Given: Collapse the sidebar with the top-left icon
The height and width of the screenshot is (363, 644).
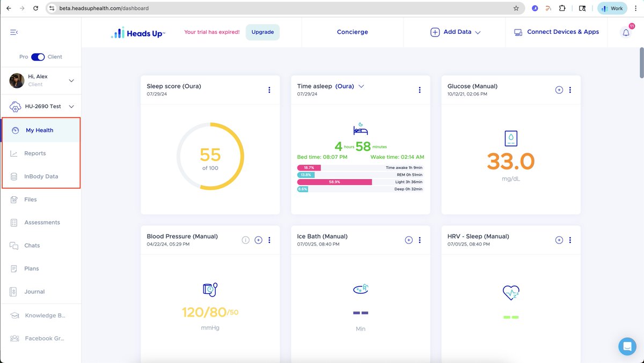Looking at the screenshot, I should tap(13, 32).
